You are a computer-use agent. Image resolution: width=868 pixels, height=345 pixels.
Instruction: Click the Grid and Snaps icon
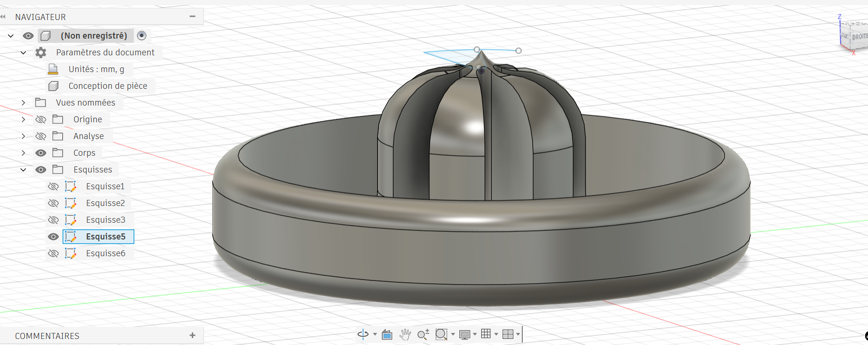[486, 334]
